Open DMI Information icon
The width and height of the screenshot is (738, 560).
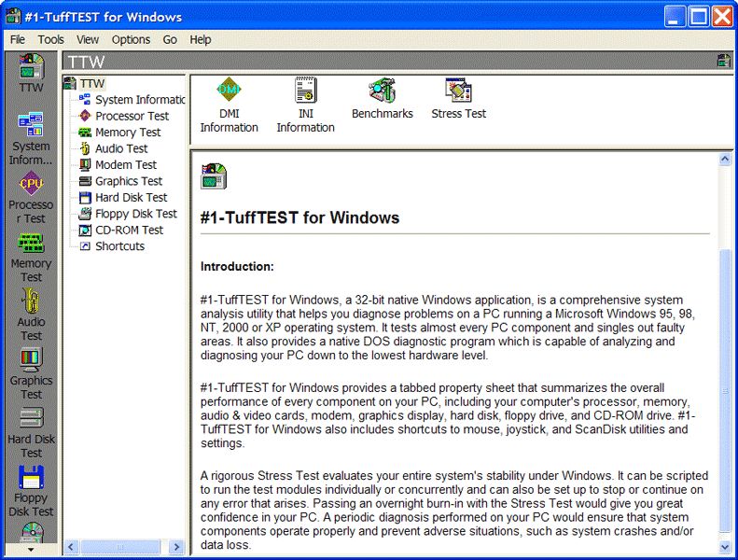coord(230,105)
